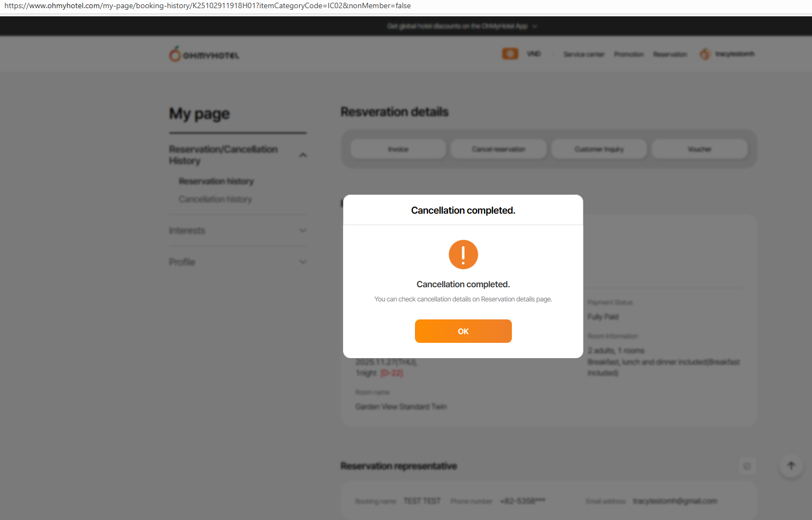This screenshot has height=520, width=812.
Task: Click the Cancel reservation button
Action: (498, 149)
